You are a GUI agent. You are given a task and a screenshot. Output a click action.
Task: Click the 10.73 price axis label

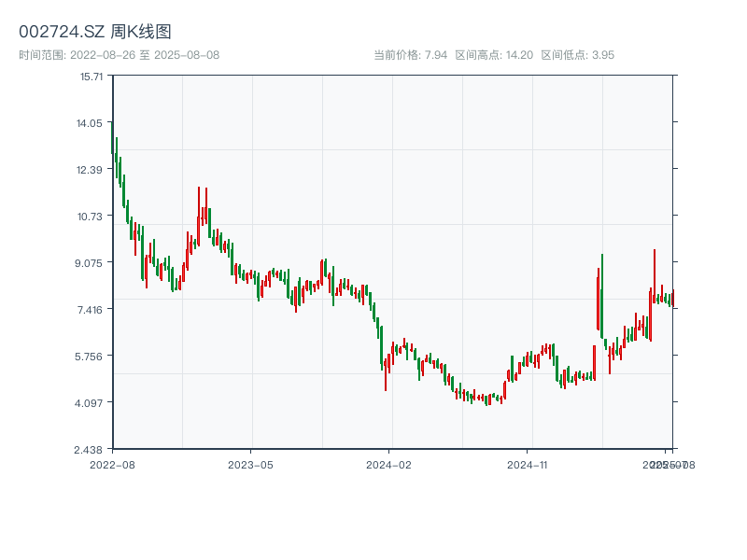[x=92, y=216]
